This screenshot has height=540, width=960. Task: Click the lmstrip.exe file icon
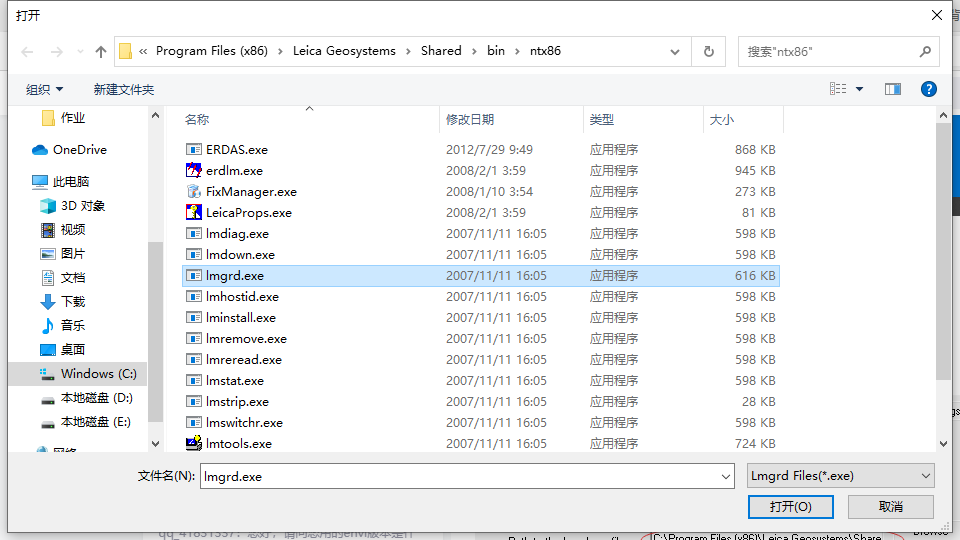point(193,402)
